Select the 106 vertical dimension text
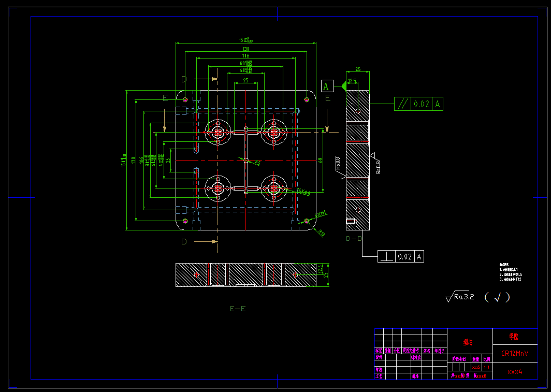This screenshot has height=392, width=551. (x=141, y=160)
